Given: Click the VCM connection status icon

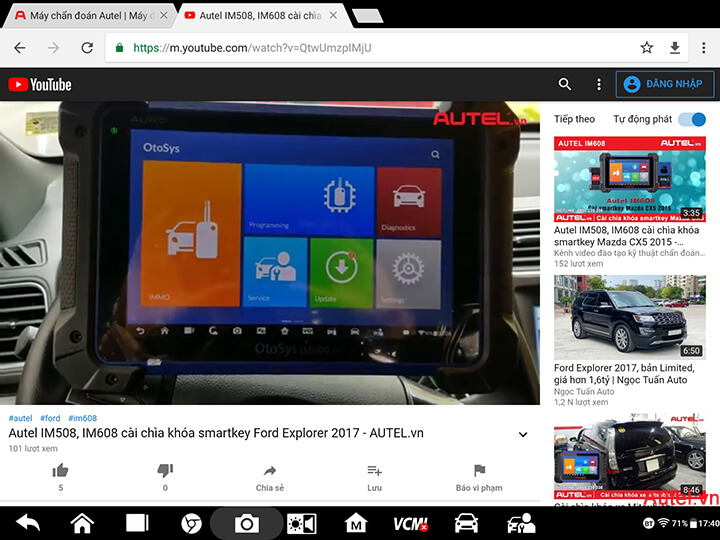Looking at the screenshot, I should coord(411,523).
